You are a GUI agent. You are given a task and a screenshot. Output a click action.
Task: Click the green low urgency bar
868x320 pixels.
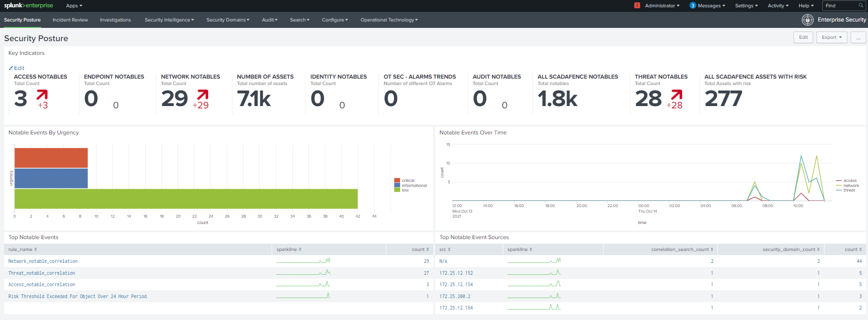[x=186, y=199]
